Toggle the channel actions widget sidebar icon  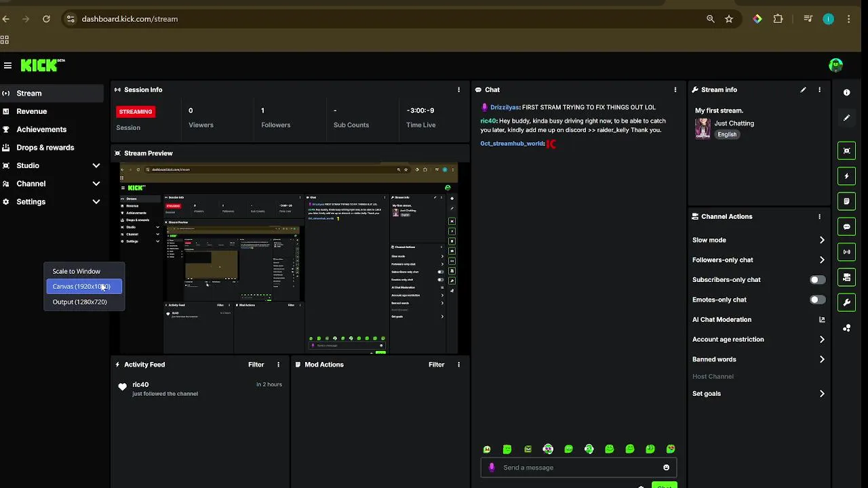coord(846,277)
